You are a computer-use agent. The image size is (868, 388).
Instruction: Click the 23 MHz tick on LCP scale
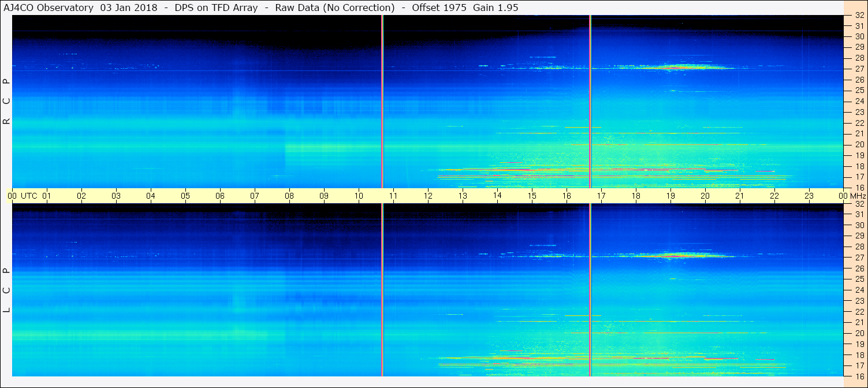tap(859, 301)
